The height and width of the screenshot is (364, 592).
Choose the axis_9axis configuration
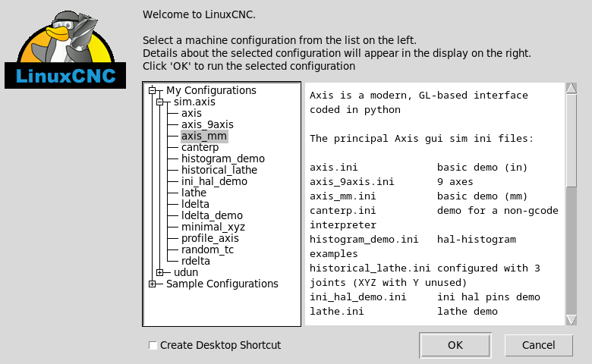206,124
